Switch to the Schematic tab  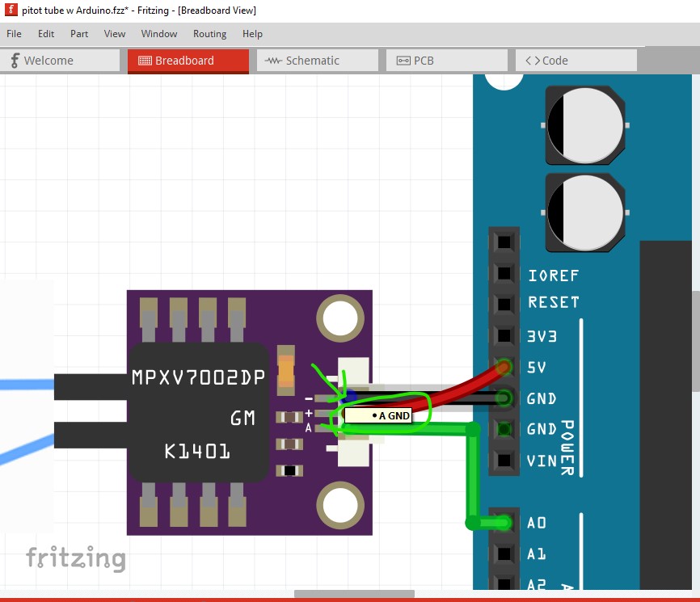(x=318, y=61)
